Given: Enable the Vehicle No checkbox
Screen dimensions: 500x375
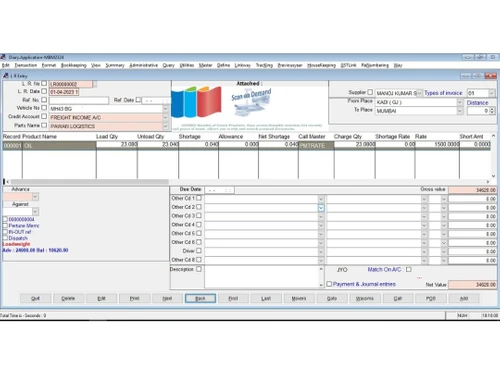Looking at the screenshot, I should pos(44,108).
